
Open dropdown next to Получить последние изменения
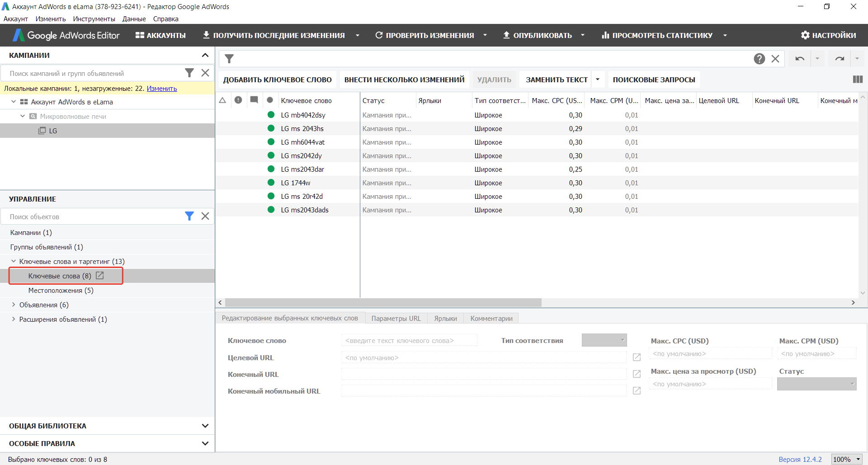pos(358,35)
